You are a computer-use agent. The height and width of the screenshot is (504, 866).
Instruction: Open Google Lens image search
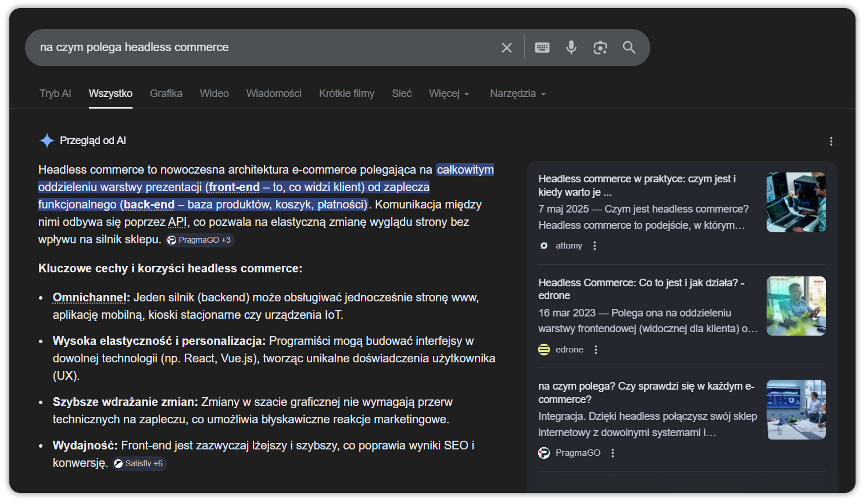tap(600, 48)
